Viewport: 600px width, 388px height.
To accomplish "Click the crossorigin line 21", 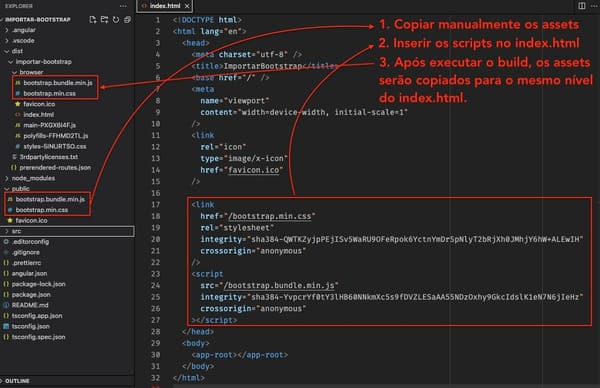I will click(253, 251).
